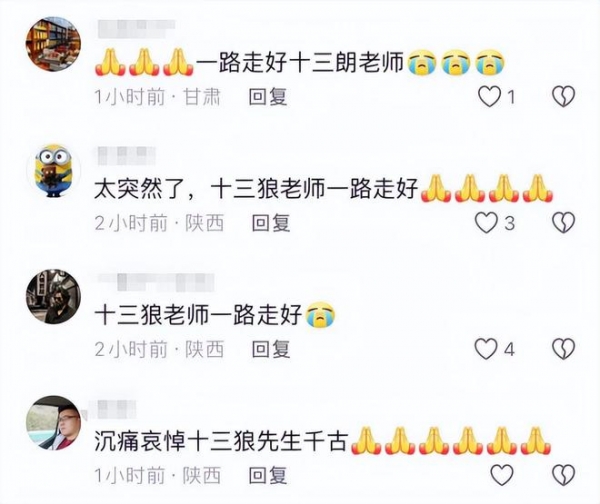
Task: Like the Gansu comment with heart icon
Action: (490, 96)
